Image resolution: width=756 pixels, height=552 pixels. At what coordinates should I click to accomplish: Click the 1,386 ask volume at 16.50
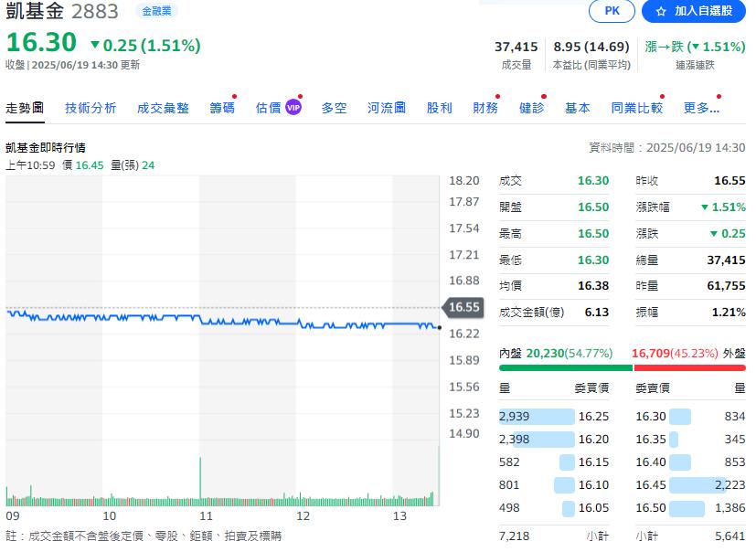(730, 508)
